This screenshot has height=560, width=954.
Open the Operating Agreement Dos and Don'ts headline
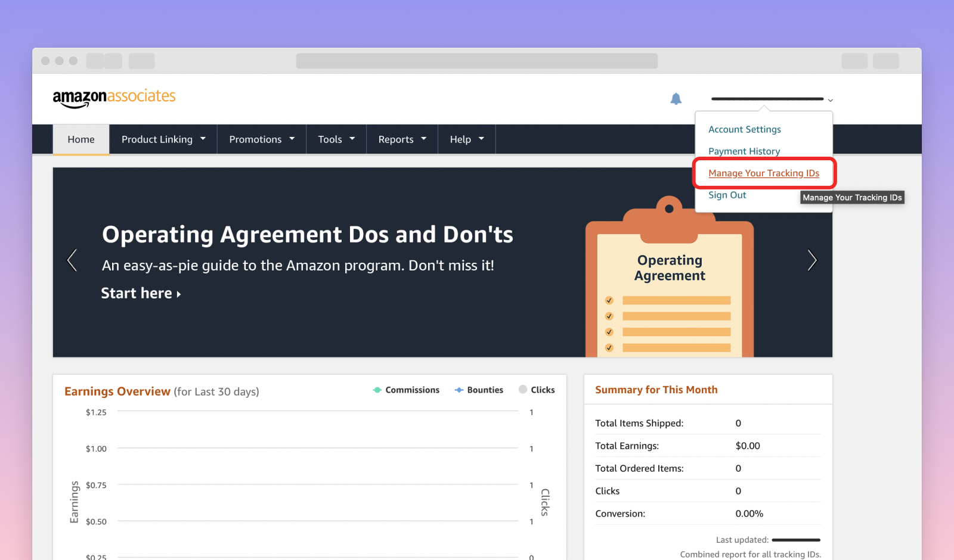tap(308, 235)
